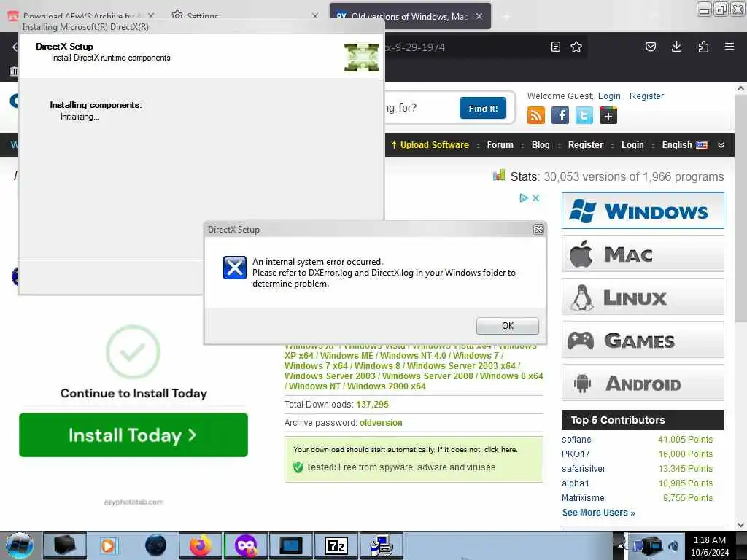This screenshot has width=747, height=560.
Task: Click the search field beside Find It!
Action: (x=419, y=108)
